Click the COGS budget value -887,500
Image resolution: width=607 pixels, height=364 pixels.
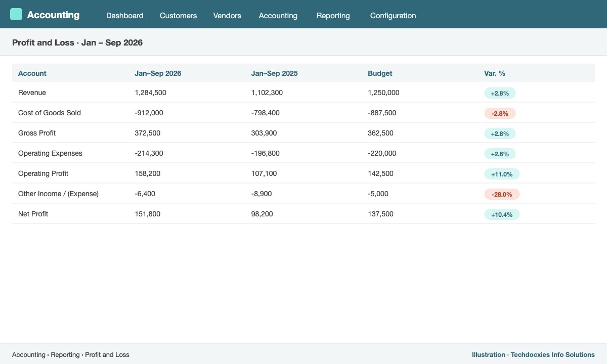click(382, 113)
